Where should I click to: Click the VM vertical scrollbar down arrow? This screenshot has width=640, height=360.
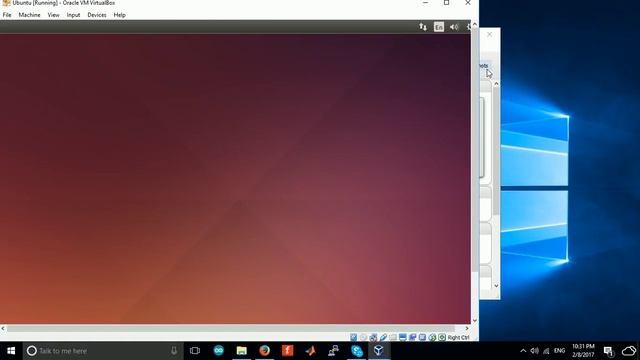click(475, 320)
